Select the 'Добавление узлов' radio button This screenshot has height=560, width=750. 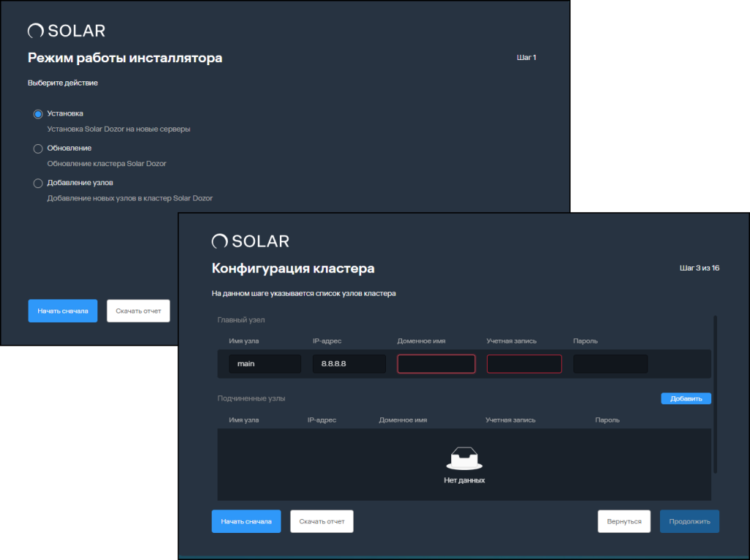37,183
